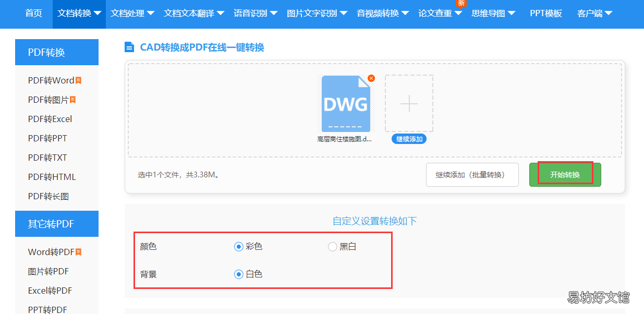Open PDF转Excel in sidebar
The image size is (644, 314).
50,119
